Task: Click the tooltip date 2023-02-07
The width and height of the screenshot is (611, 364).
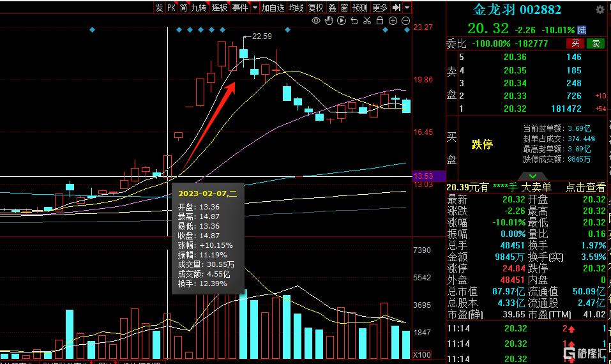Action: pyautogui.click(x=207, y=193)
